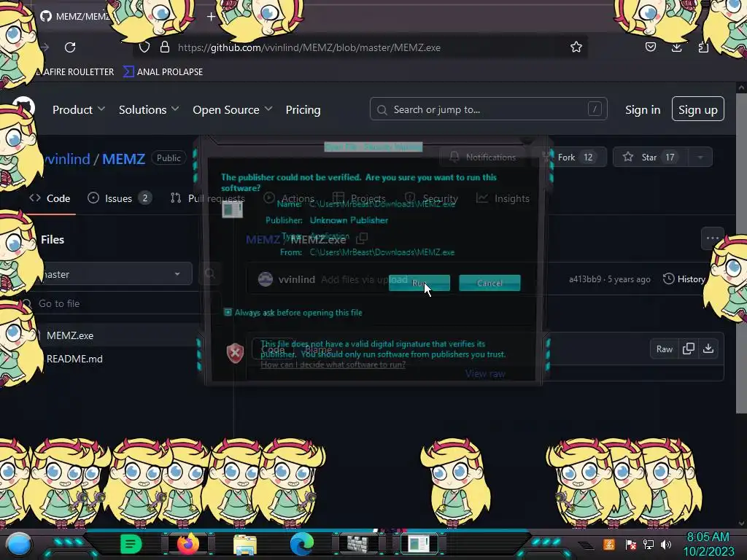Open File Explorer from the taskbar
This screenshot has width=747, height=560.
245,545
